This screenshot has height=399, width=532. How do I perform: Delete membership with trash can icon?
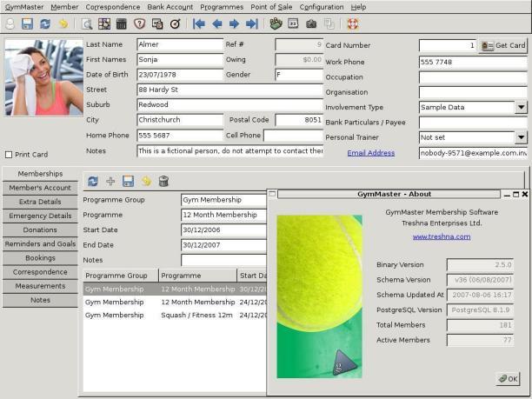point(163,181)
